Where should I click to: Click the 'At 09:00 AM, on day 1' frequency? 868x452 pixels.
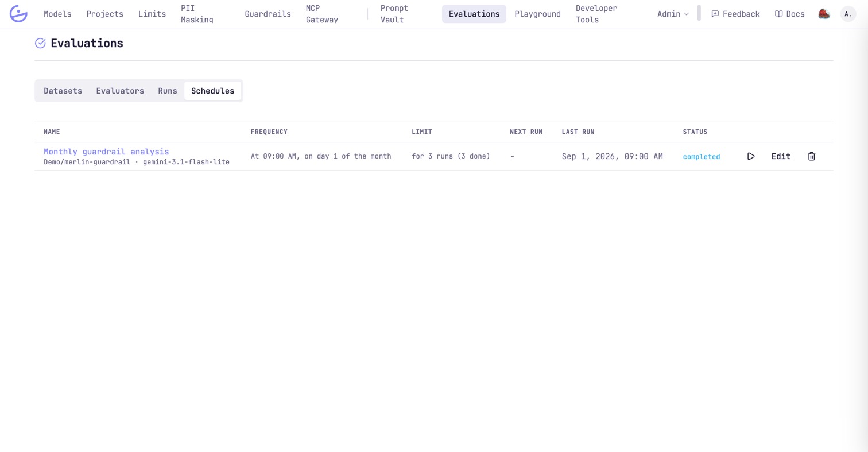(x=320, y=156)
